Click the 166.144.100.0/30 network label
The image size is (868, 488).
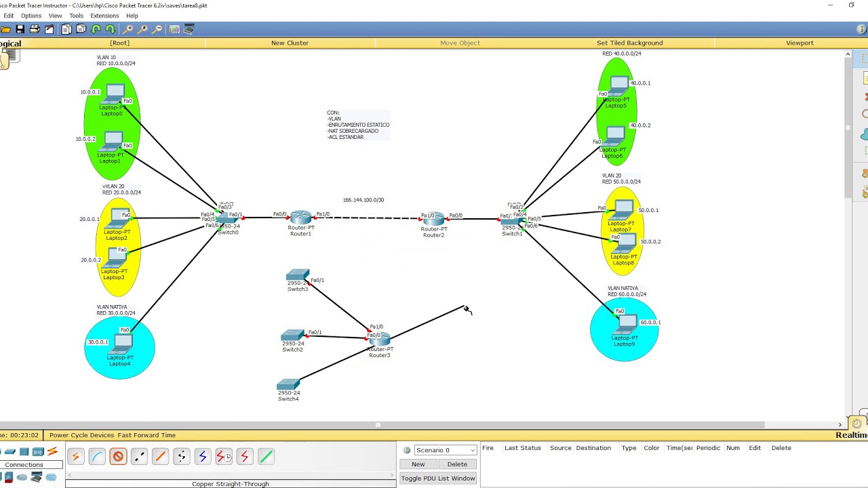pyautogui.click(x=363, y=200)
